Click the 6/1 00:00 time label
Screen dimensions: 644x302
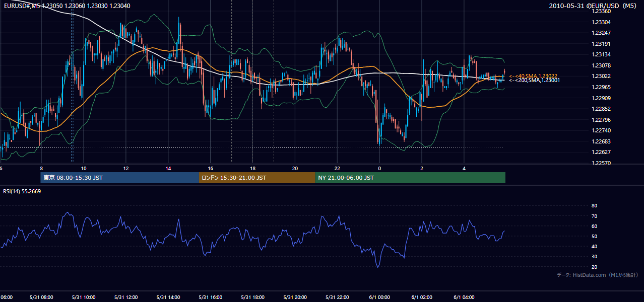(x=379, y=297)
